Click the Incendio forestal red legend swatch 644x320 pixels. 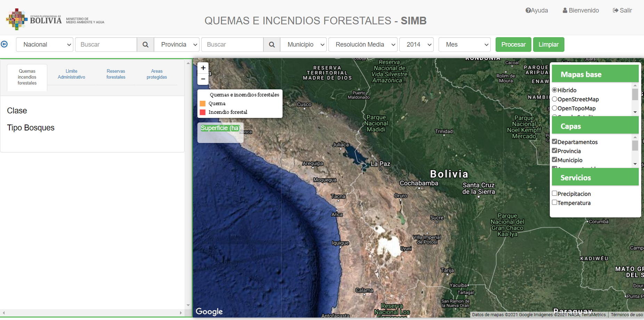203,112
